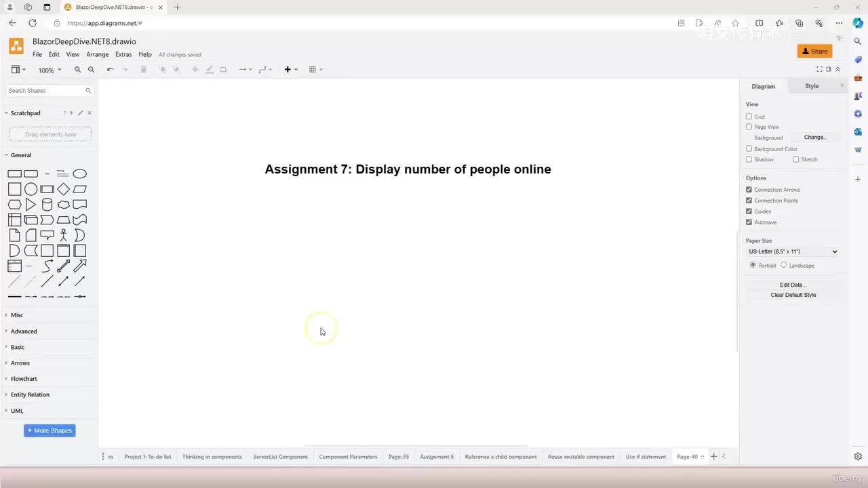Choose the diamond shape in General palette
Image resolution: width=868 pixels, height=488 pixels.
[x=63, y=189]
